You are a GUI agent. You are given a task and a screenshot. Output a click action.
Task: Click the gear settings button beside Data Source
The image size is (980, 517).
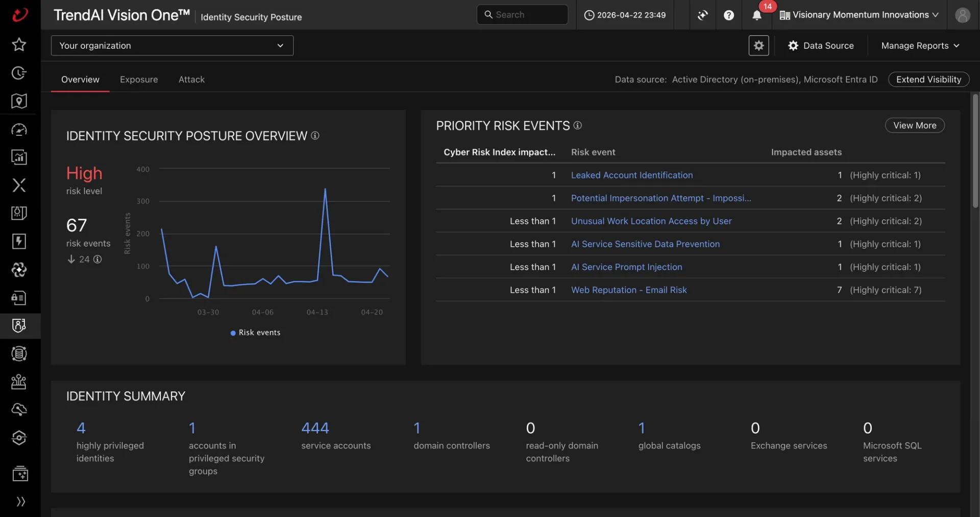[x=758, y=45]
